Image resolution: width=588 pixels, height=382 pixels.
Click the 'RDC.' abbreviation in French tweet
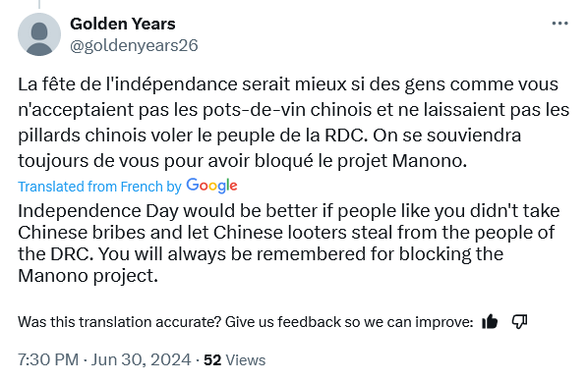346,136
